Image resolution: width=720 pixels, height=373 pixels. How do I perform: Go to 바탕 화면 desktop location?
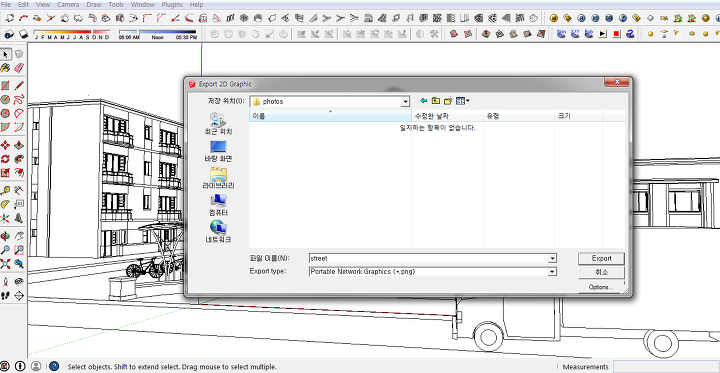pos(218,152)
